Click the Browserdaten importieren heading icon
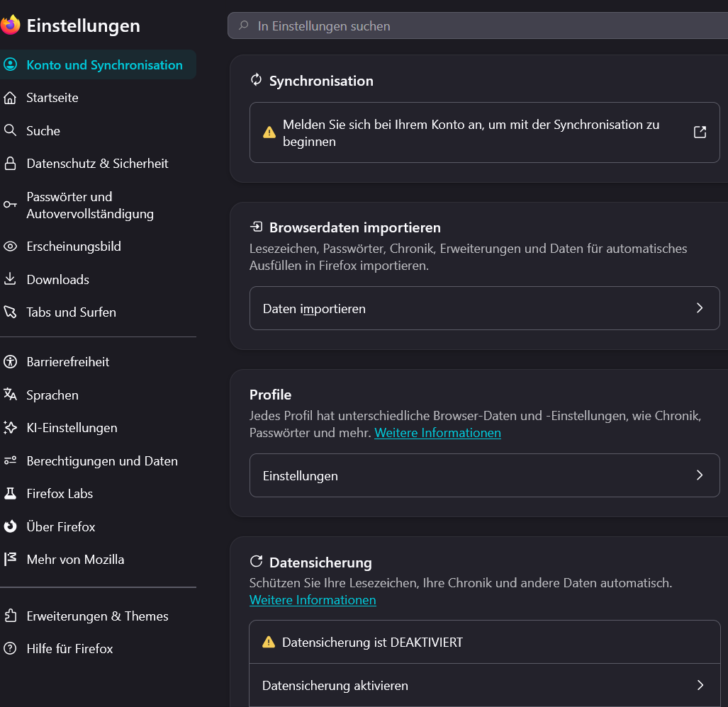This screenshot has width=728, height=707. pos(257,227)
